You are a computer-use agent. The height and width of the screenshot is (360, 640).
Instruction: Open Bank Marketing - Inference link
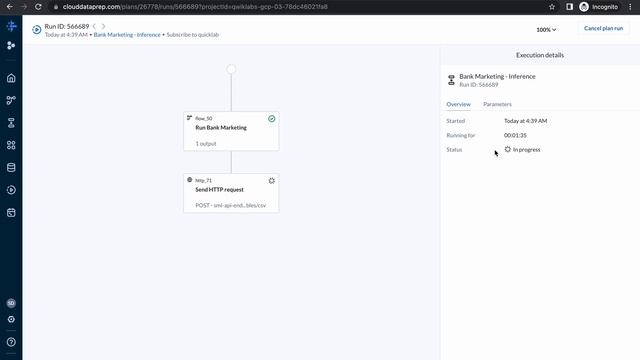pos(127,35)
